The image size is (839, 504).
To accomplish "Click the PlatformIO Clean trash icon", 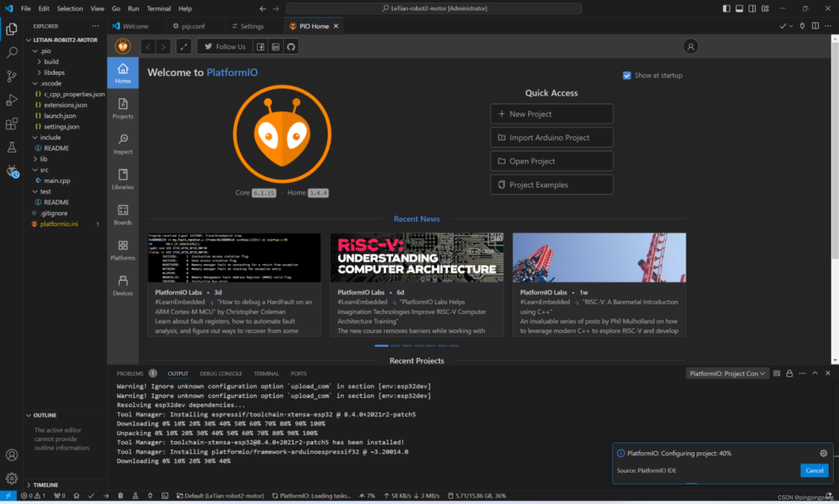I will click(120, 496).
